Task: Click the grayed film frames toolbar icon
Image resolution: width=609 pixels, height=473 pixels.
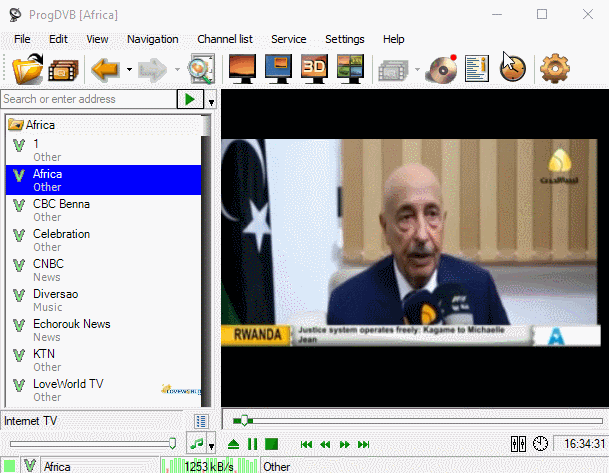Action: [x=393, y=70]
